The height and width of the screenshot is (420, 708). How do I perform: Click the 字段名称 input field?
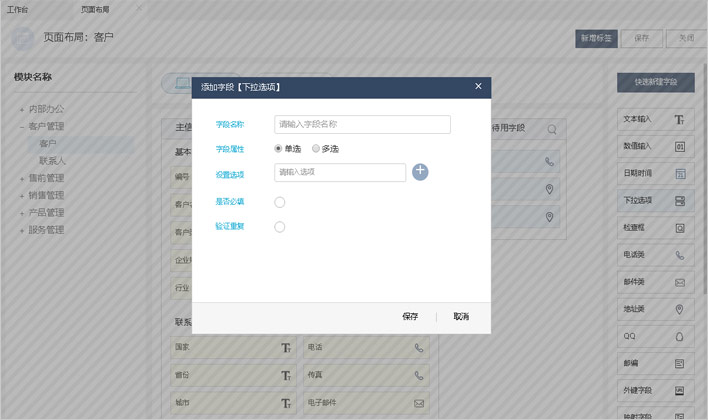tap(362, 125)
